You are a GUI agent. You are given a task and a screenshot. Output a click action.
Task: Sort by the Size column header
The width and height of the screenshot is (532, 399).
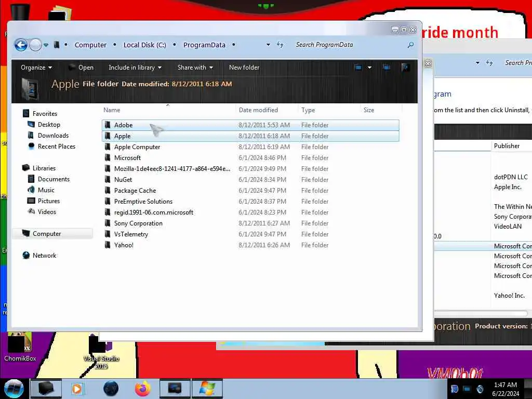point(381,110)
